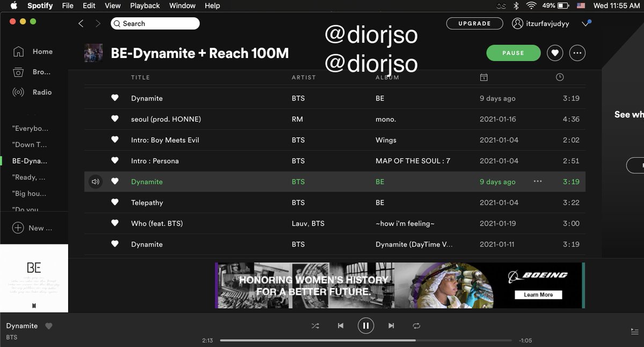Open the Radio sidebar item
The height and width of the screenshot is (347, 644).
(33, 92)
